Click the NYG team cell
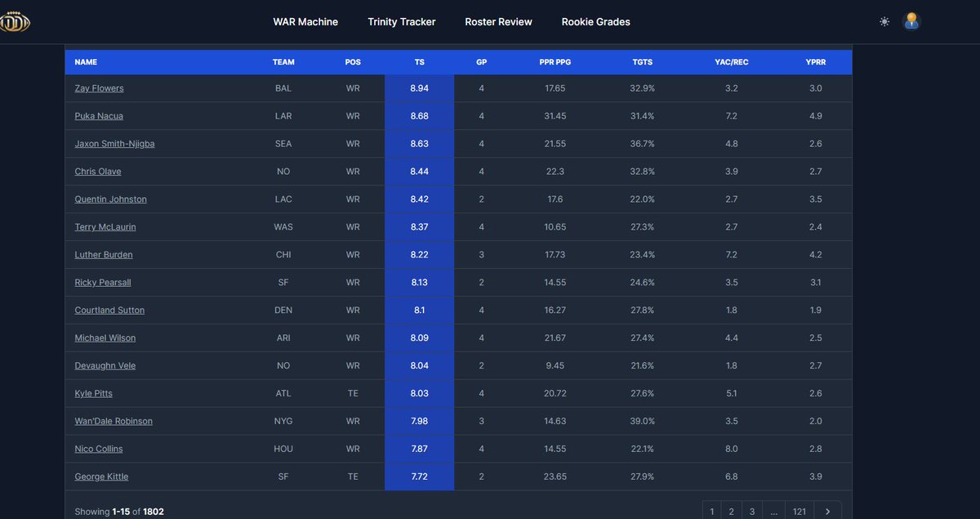This screenshot has height=519, width=980. tap(283, 422)
